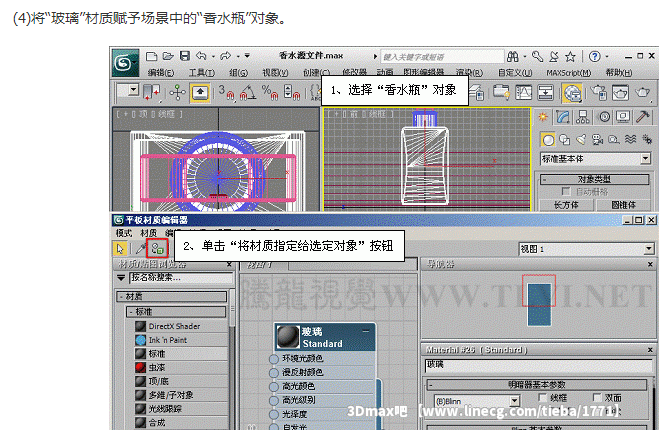Click the Rendered Frame Window teapot icon
This screenshot has width=659, height=430.
[620, 92]
